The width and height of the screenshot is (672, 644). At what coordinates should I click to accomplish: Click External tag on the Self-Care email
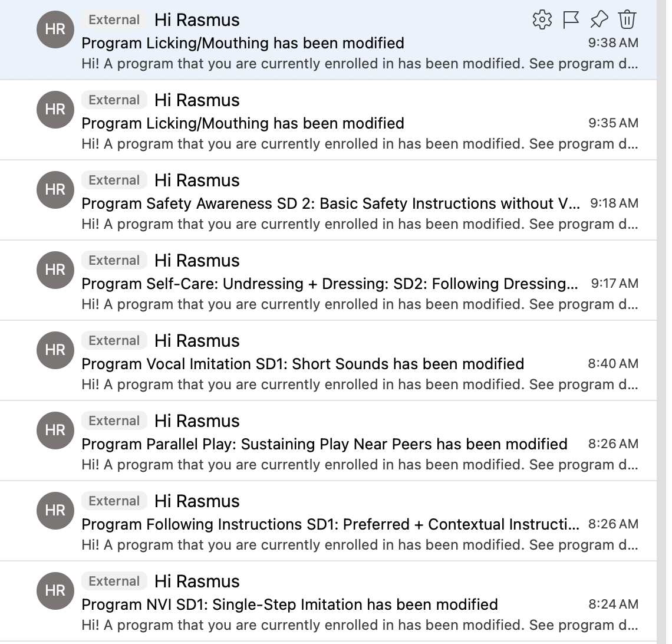(114, 260)
